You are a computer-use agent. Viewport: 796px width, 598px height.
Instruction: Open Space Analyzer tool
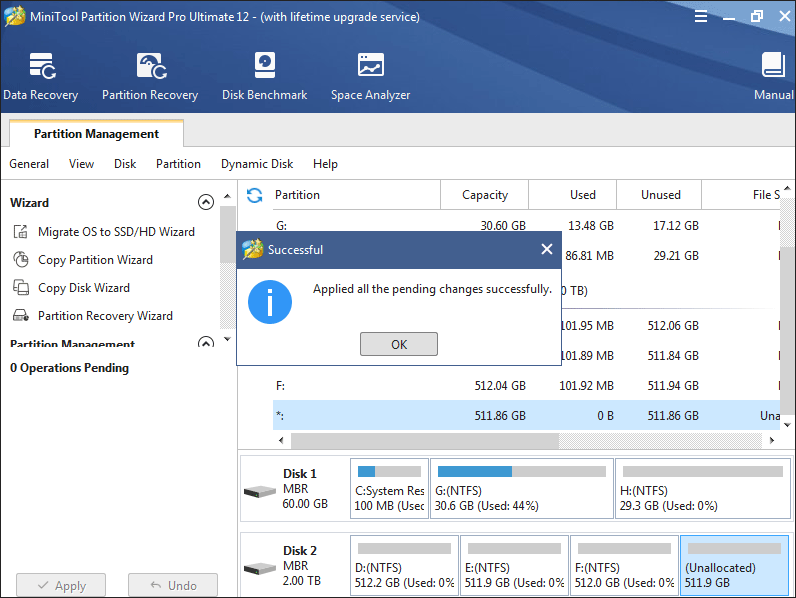pos(371,76)
